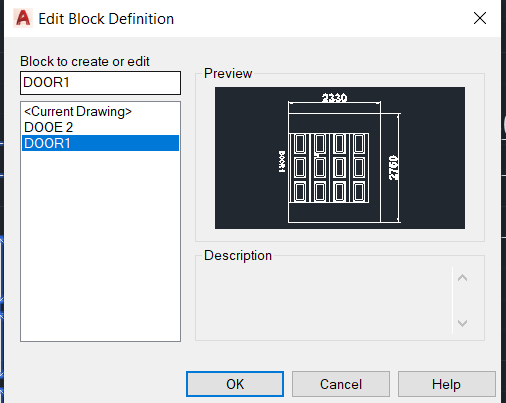Select the highlighted DOOR1 list entry
The width and height of the screenshot is (506, 403).
(x=100, y=143)
